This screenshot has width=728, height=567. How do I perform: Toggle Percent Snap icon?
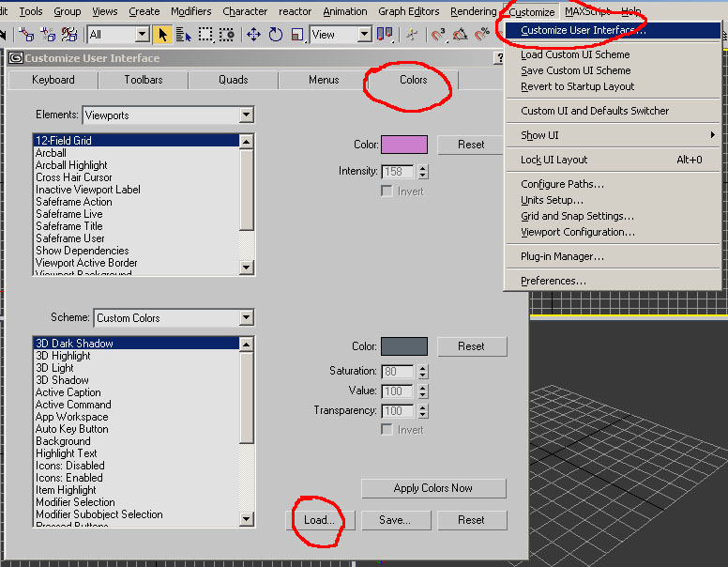click(482, 35)
